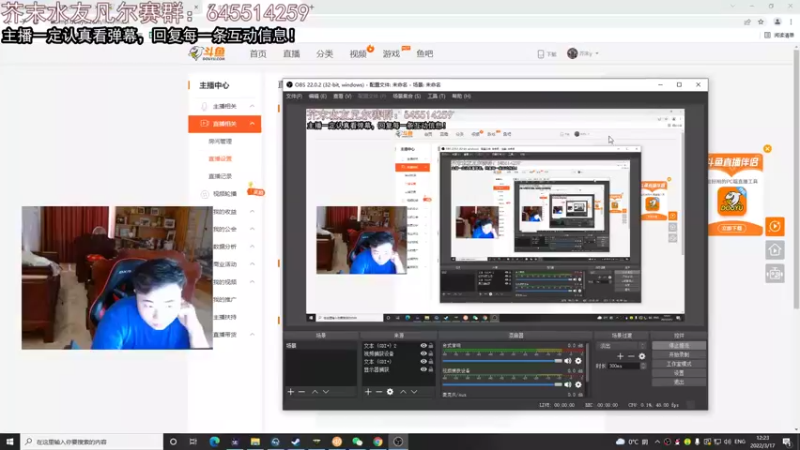Expand the 我的视频 sidebar section
800x450 pixels.
pos(252,282)
